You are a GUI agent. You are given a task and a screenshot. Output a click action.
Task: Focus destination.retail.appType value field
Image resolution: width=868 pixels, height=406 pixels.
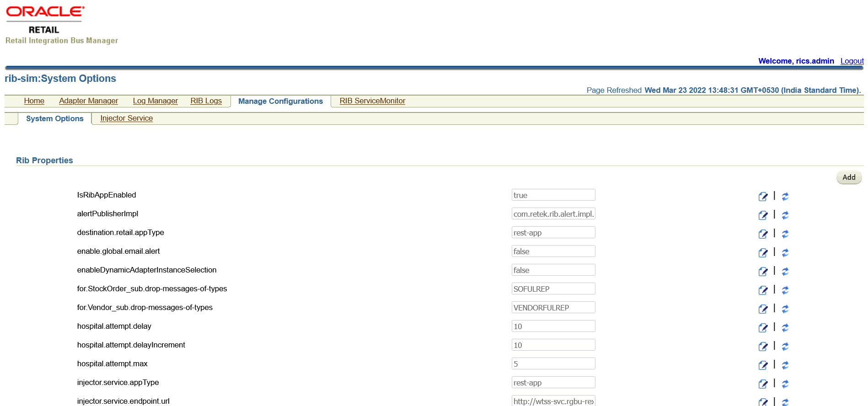pyautogui.click(x=553, y=233)
